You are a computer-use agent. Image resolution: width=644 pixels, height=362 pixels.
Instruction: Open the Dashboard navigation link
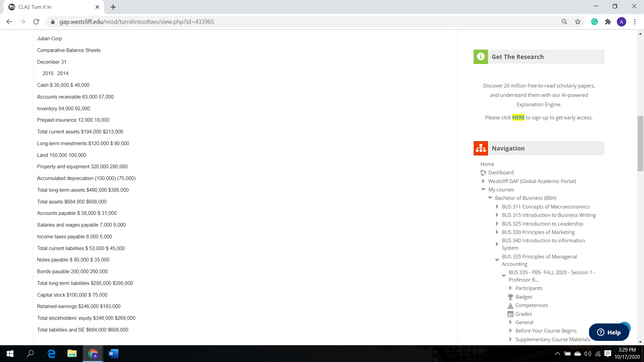501,173
